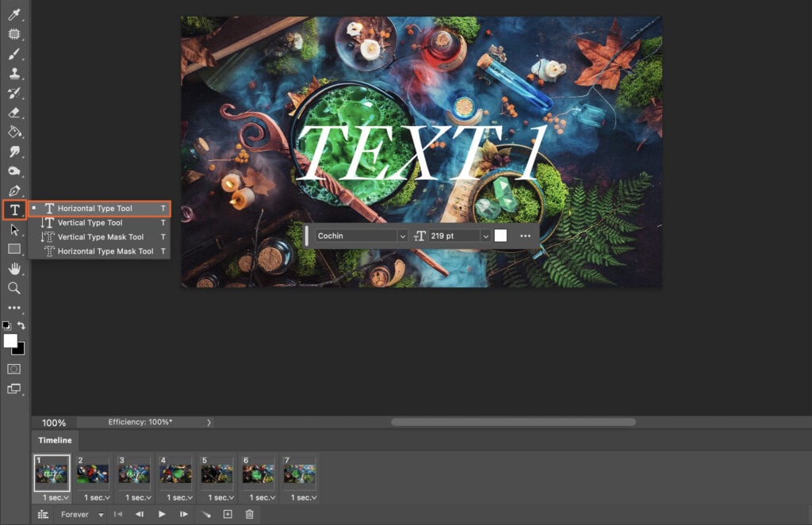812x525 pixels.
Task: Delete the selected animation frame
Action: tap(250, 515)
